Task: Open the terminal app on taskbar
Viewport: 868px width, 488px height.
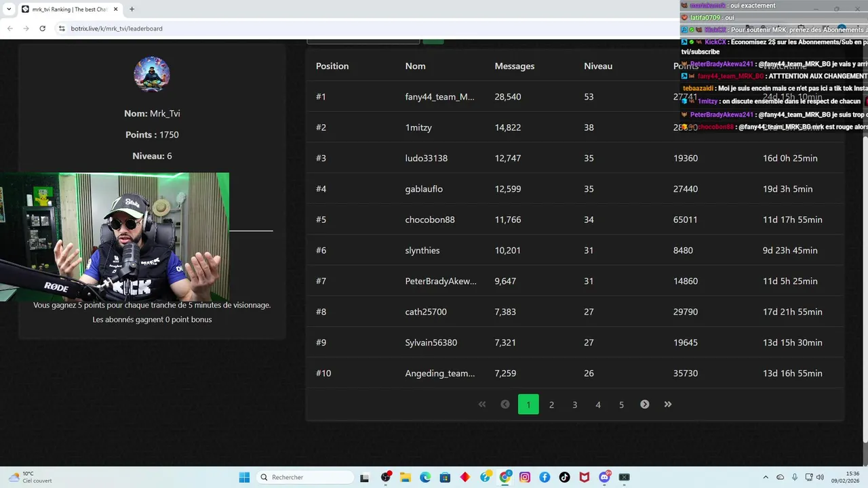Action: point(624,477)
